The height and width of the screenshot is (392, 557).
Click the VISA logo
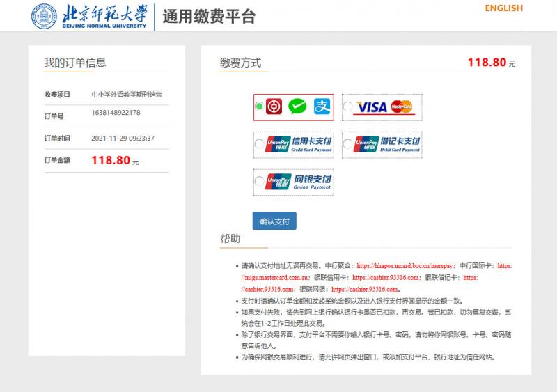click(372, 107)
